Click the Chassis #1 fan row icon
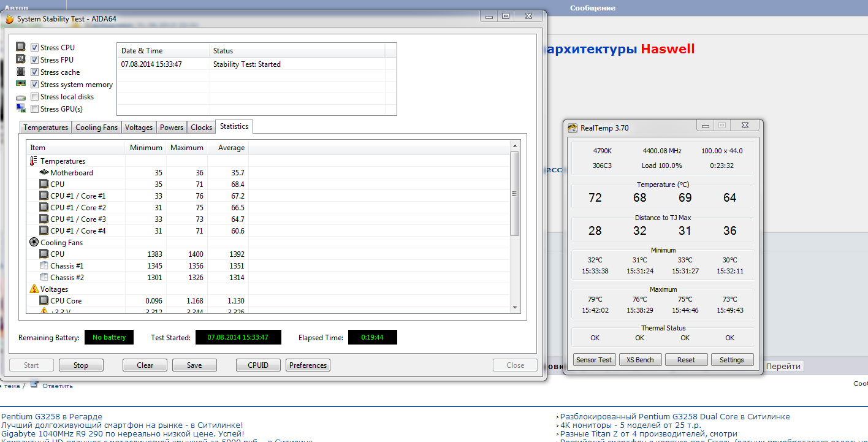This screenshot has width=868, height=442. (x=44, y=265)
